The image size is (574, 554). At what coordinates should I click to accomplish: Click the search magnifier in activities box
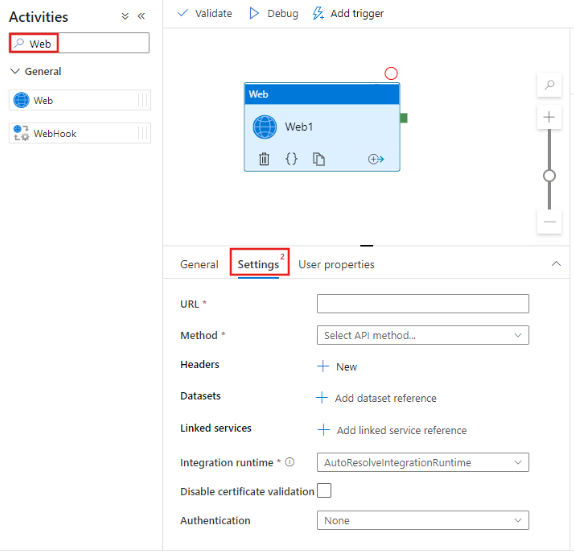[19, 43]
